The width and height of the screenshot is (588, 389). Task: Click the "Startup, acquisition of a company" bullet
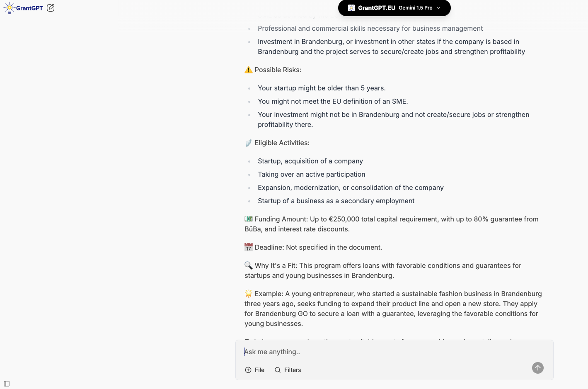click(310, 161)
